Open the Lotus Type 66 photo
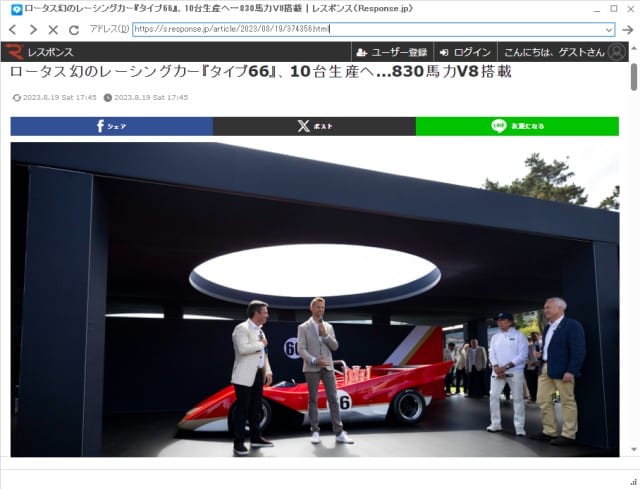Viewport: 640px width, 489px height. click(315, 299)
